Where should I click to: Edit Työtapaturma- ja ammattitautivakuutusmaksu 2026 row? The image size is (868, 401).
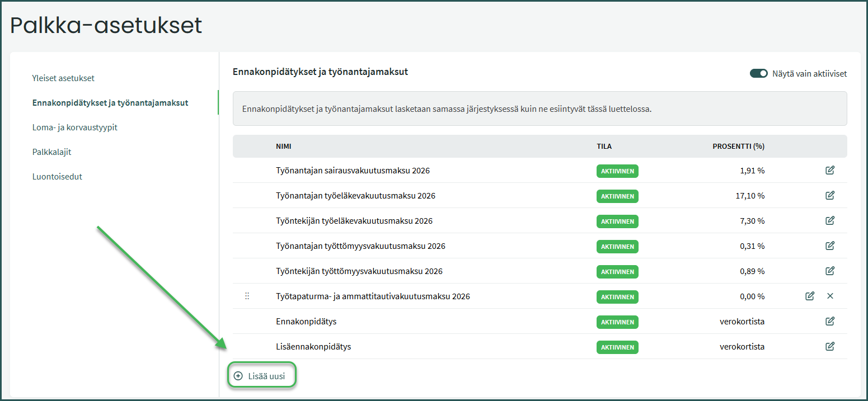(810, 296)
